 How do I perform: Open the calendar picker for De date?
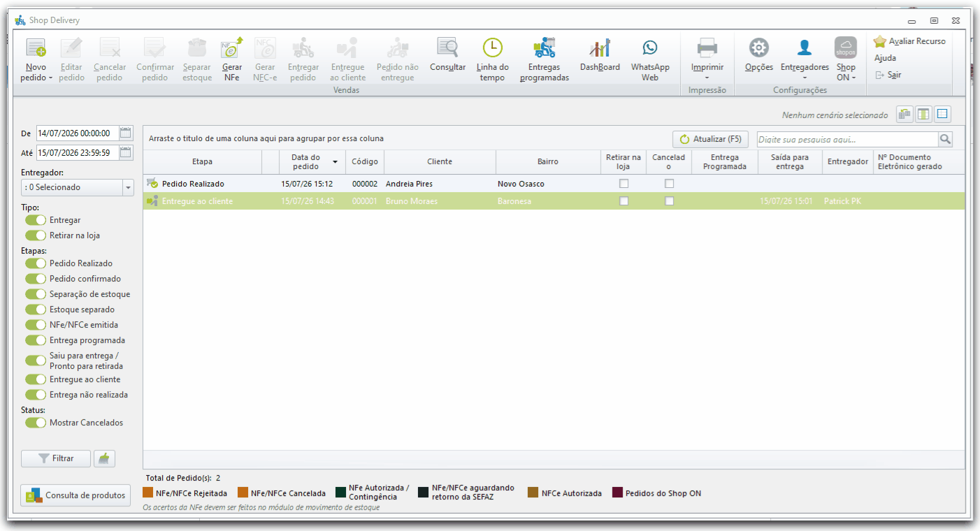click(x=126, y=133)
